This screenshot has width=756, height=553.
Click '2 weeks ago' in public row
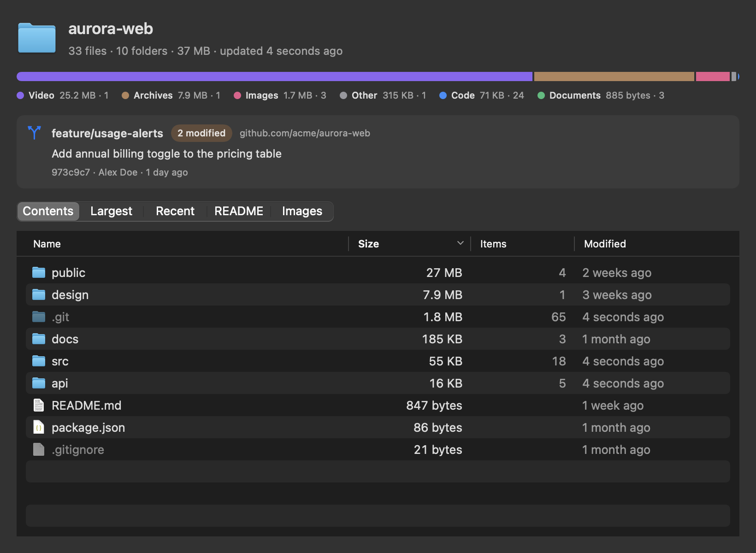617,273
